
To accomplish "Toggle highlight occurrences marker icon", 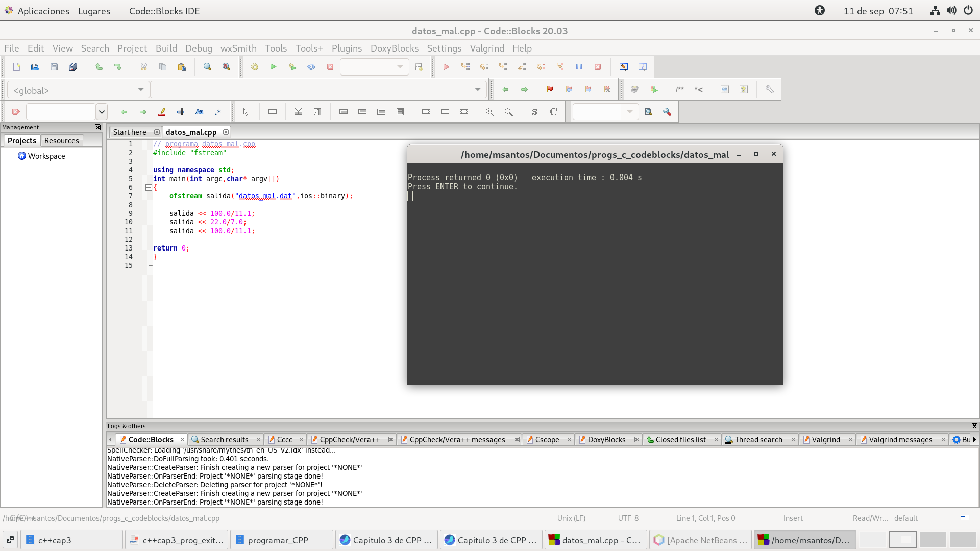I will pyautogui.click(x=162, y=112).
